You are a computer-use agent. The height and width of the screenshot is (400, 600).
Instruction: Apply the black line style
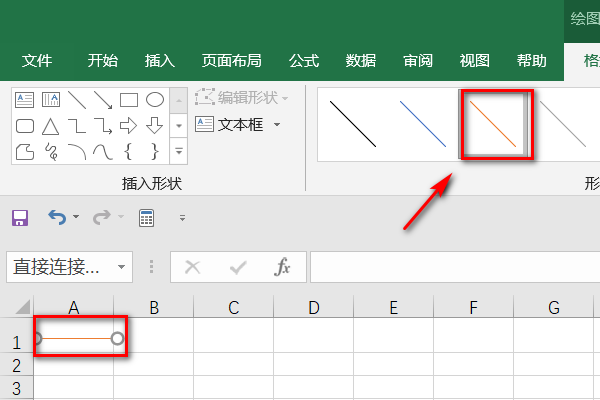353,124
